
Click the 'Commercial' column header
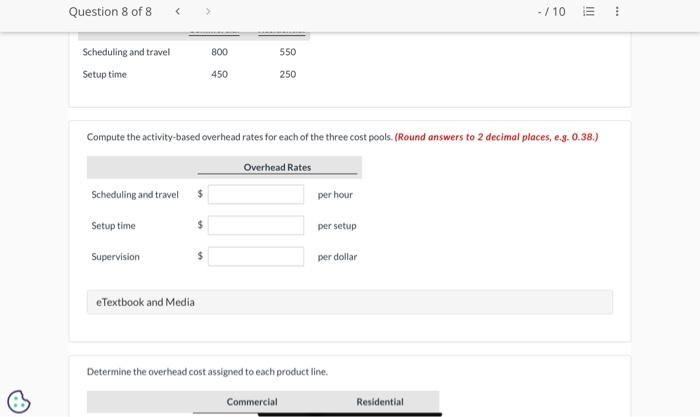click(x=252, y=402)
